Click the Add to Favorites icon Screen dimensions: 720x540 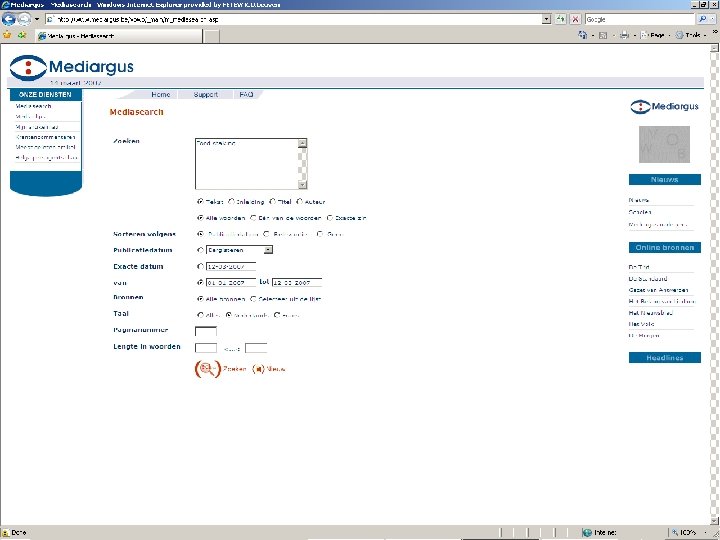tap(22, 35)
